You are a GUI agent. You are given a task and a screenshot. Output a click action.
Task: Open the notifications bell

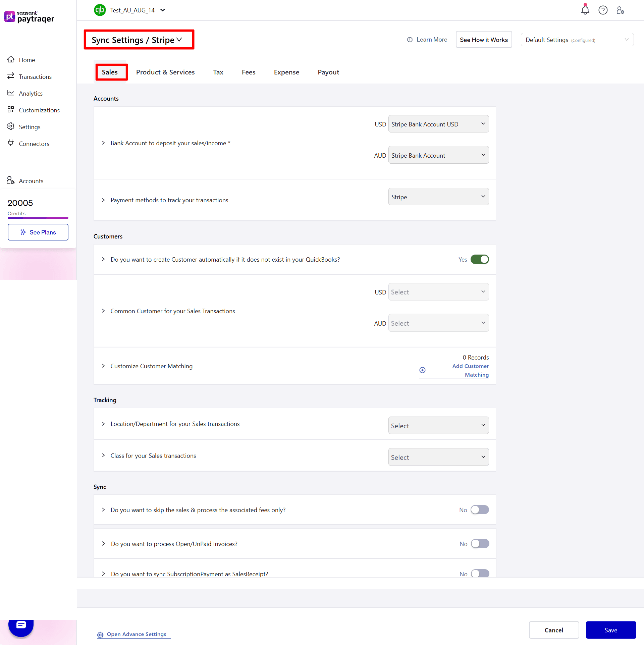[585, 10]
